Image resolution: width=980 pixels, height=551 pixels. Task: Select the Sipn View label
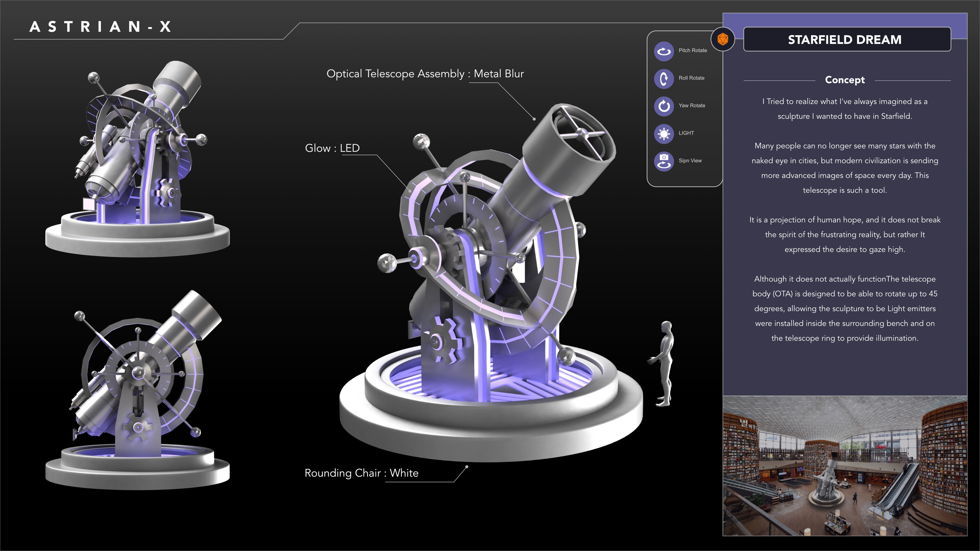(690, 160)
